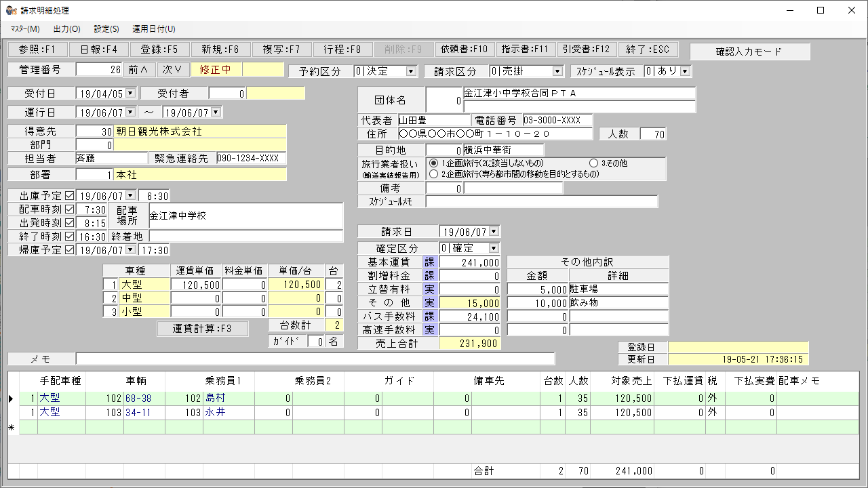Click the 配車場所 field 金江津中学校

(x=246, y=216)
